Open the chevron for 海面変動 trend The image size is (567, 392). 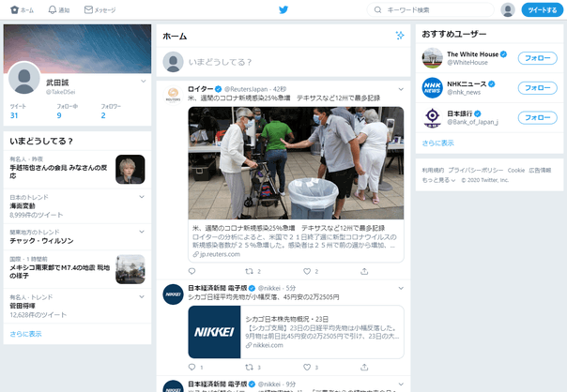click(142, 197)
